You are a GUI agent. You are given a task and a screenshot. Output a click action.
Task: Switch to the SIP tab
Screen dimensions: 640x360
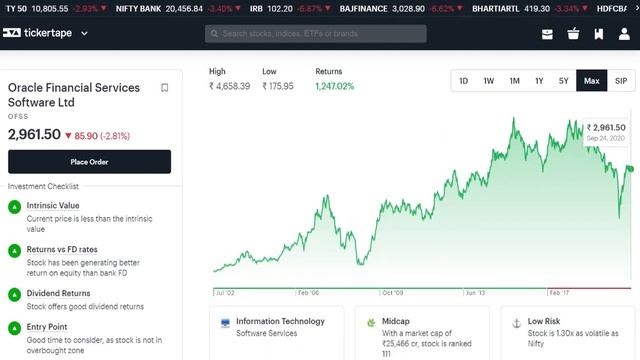coord(621,81)
